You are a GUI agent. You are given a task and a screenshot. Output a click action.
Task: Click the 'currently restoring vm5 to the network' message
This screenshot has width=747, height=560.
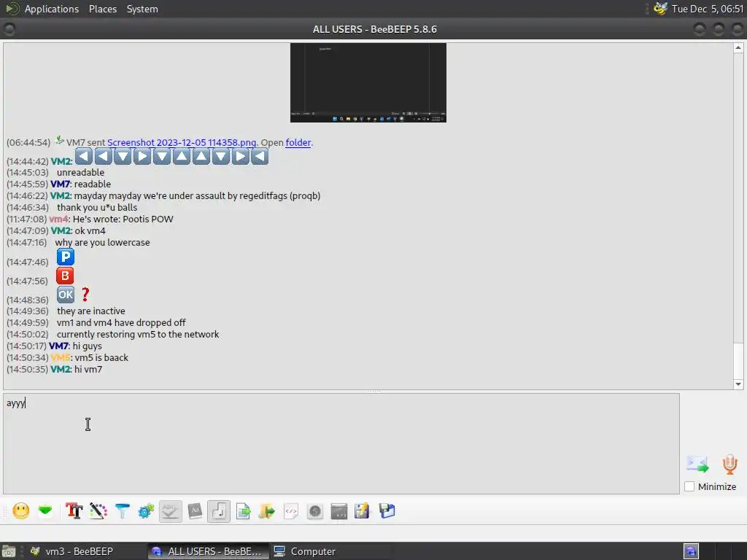(x=138, y=334)
